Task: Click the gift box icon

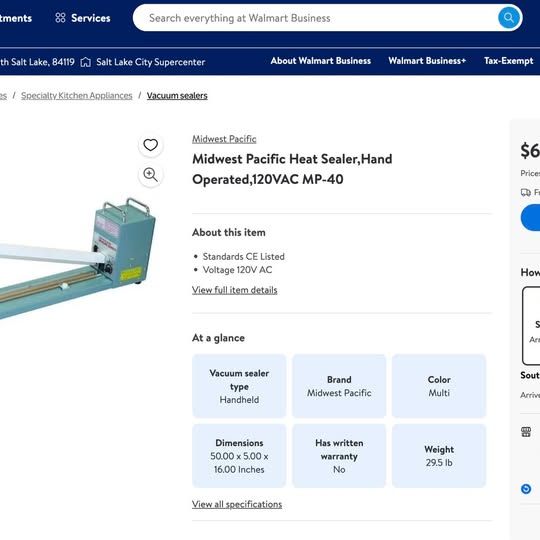Action: click(526, 432)
